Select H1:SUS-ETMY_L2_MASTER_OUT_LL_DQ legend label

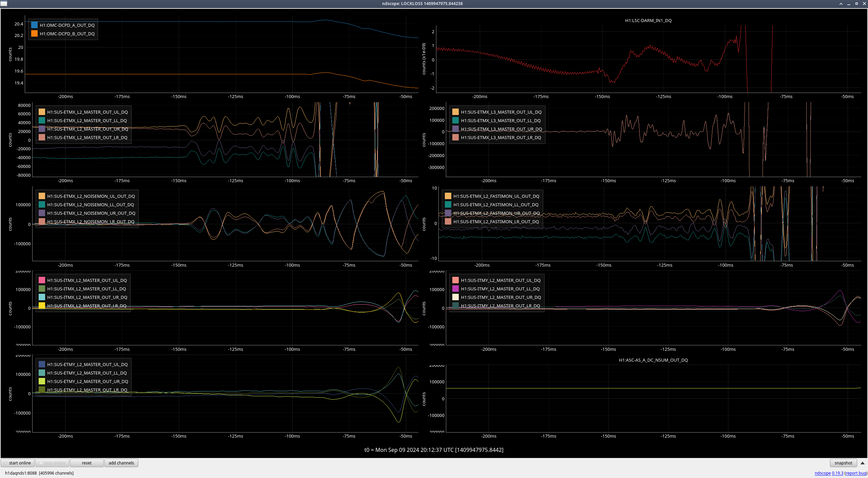point(87,373)
